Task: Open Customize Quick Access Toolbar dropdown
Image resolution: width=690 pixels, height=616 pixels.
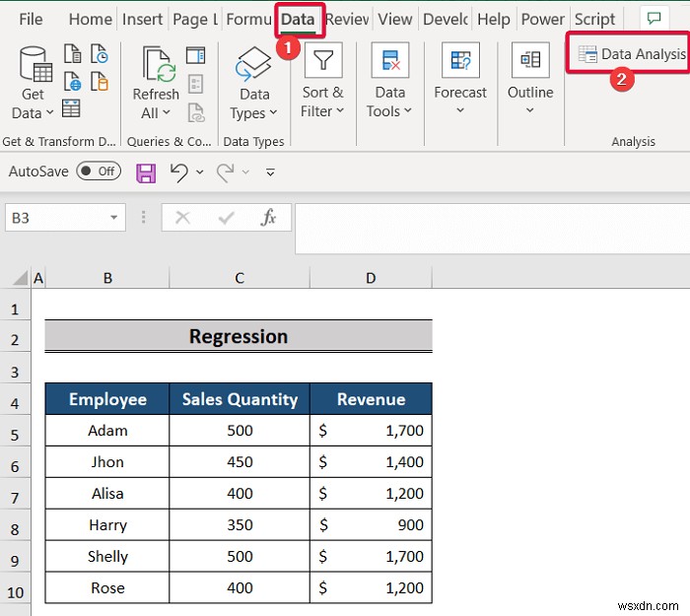Action: 271,172
